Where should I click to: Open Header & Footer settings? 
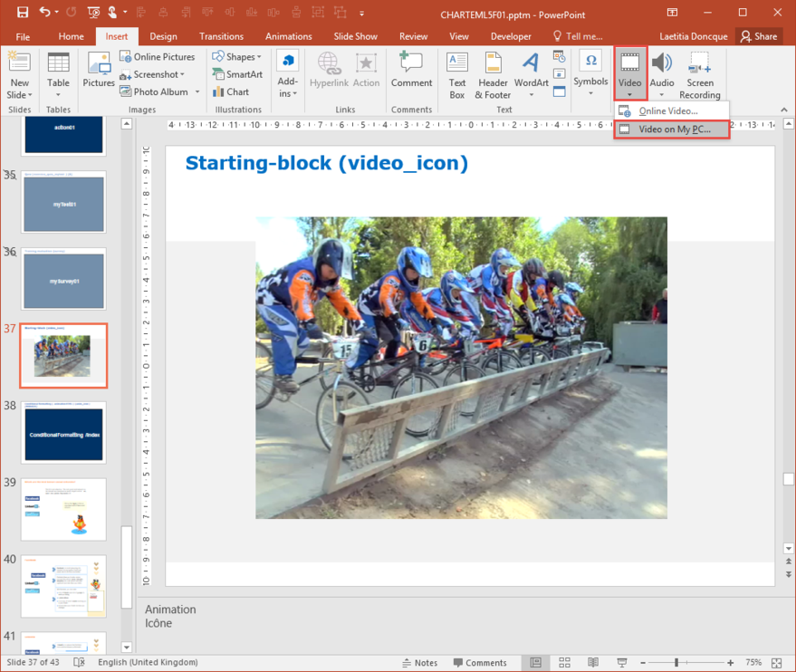[494, 73]
